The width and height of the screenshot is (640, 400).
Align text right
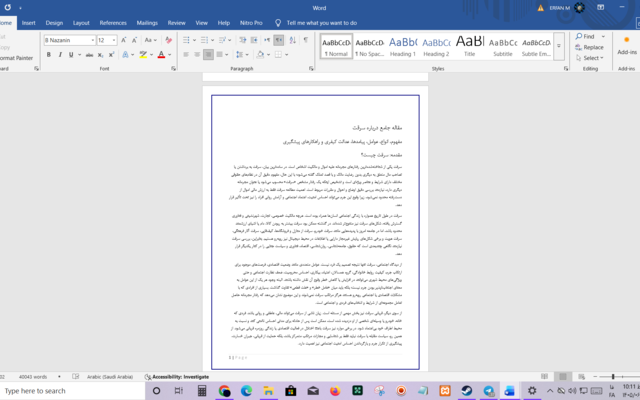pos(208,55)
